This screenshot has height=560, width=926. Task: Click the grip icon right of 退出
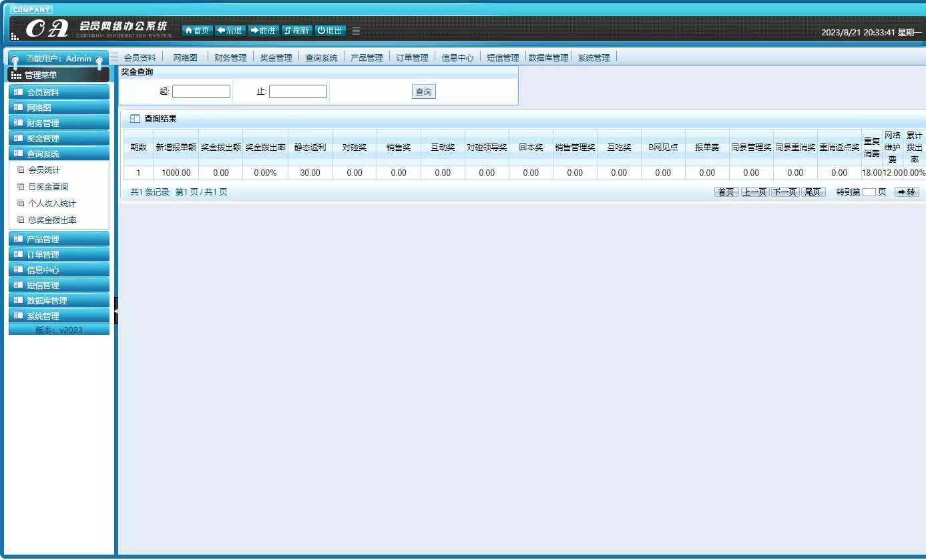(357, 31)
